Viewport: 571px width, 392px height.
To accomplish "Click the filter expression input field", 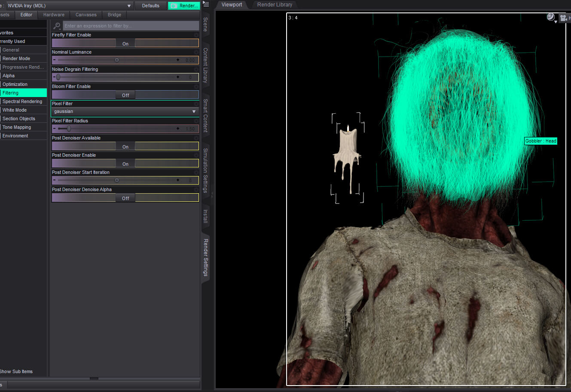I will click(x=131, y=26).
